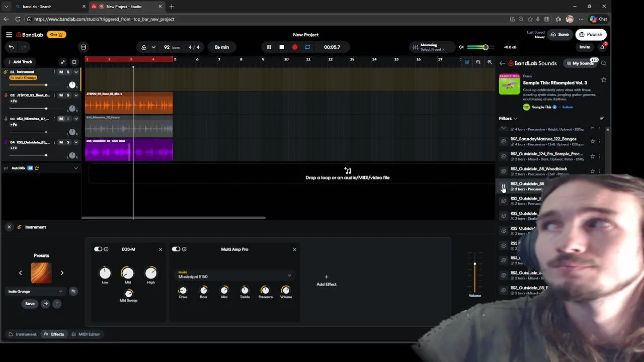This screenshot has height=362, width=644.
Task: Open options for RS3_OutsideIn_124_Em_Sample_Proc
Action: coord(599,156)
